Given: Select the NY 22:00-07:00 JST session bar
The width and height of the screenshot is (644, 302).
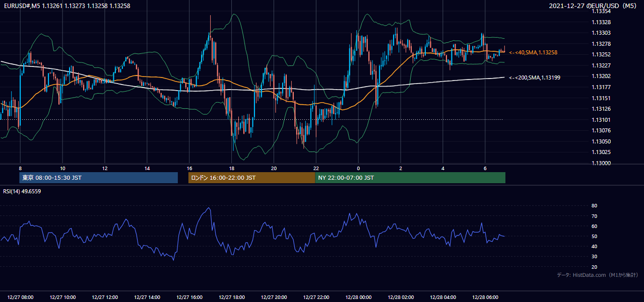Looking at the screenshot, I should (410, 178).
